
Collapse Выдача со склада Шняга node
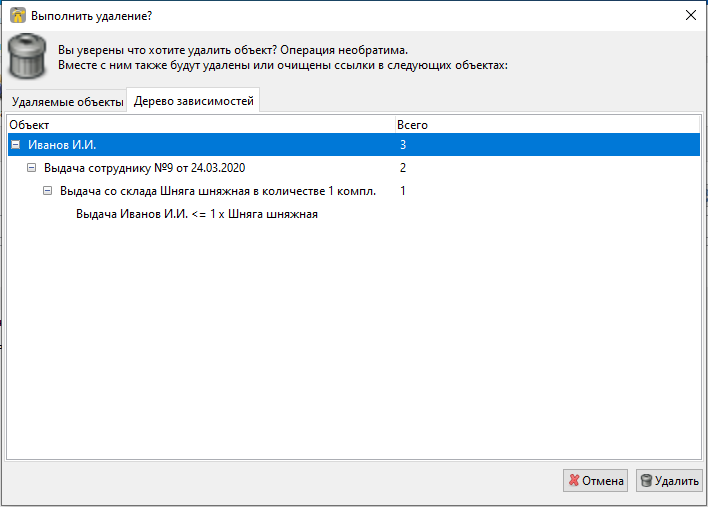tap(47, 191)
